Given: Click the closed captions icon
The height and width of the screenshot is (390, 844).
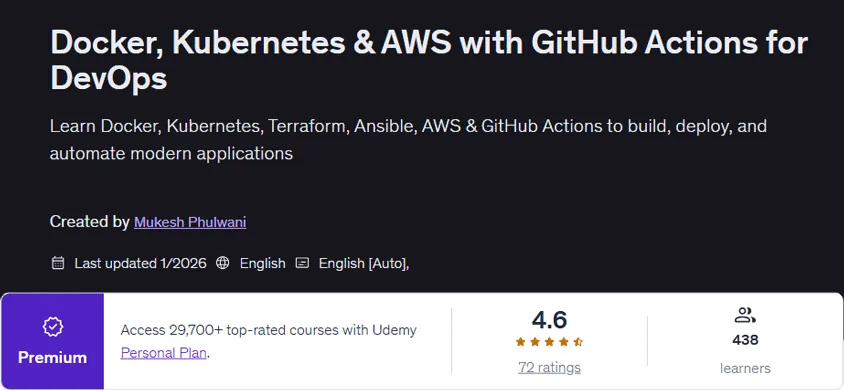Looking at the screenshot, I should pos(303,263).
